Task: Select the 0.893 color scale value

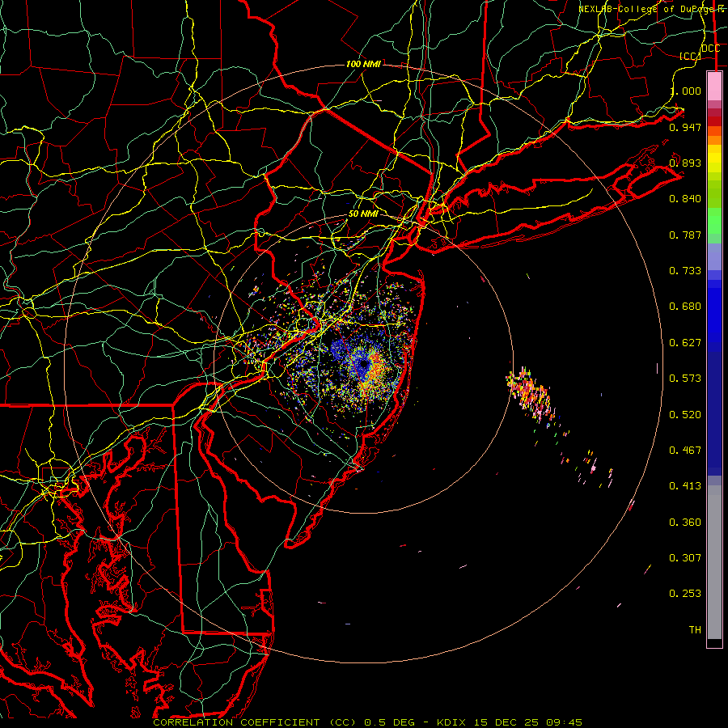Action: pos(685,163)
